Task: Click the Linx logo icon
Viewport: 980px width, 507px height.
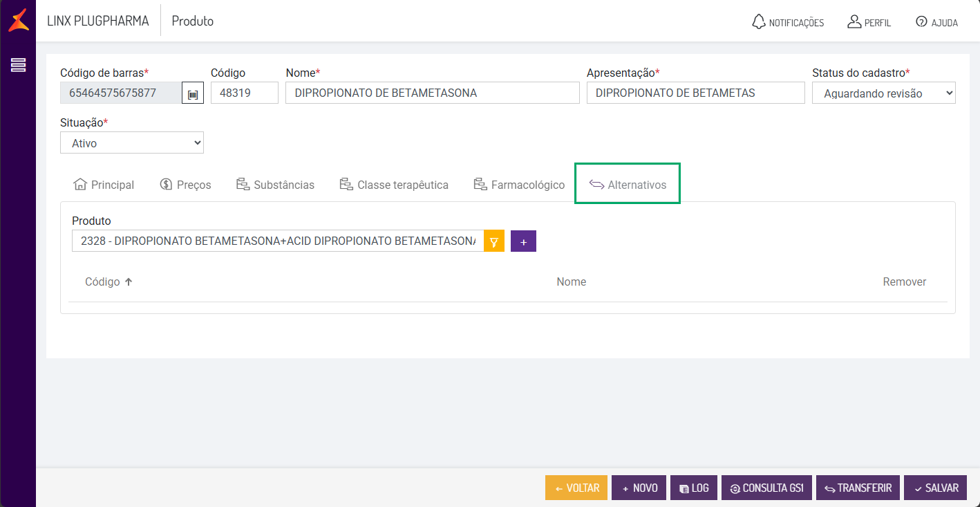Action: pyautogui.click(x=18, y=20)
